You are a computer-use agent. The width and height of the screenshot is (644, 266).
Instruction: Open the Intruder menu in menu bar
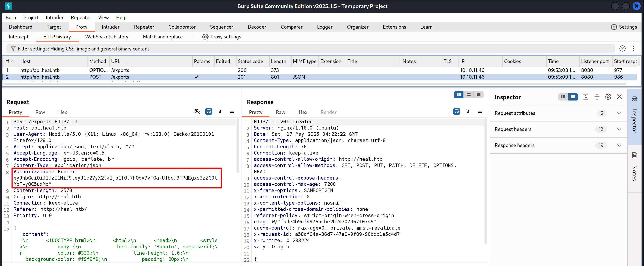pyautogui.click(x=55, y=17)
